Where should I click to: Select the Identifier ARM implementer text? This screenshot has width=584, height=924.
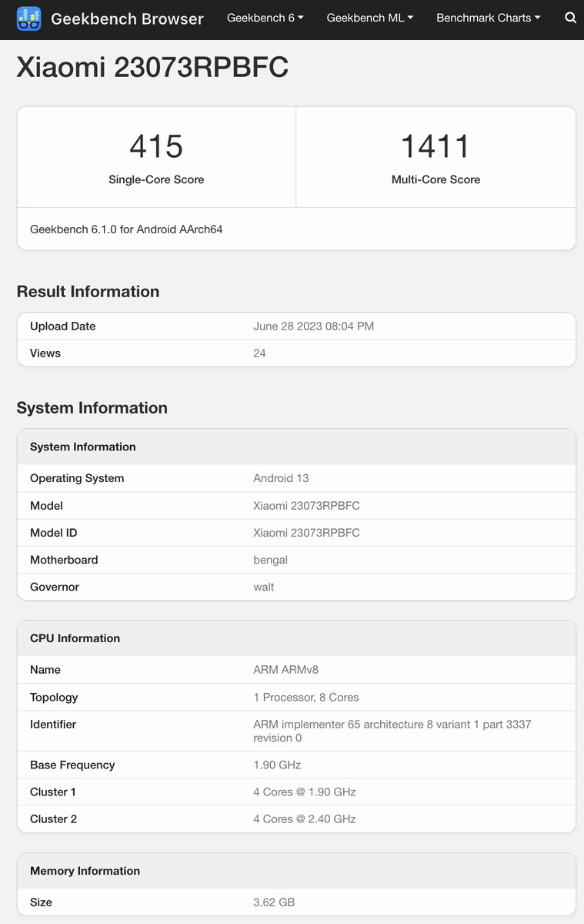click(392, 731)
